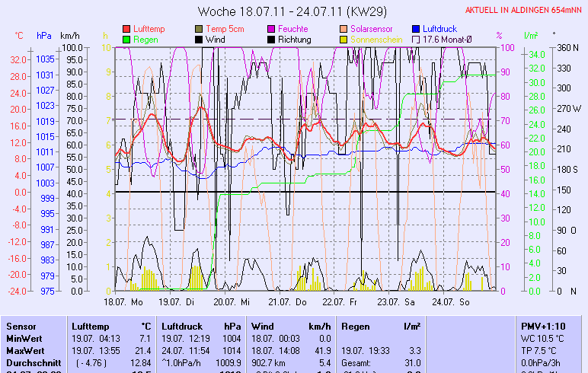
Task: Click the 17.6 Monat-Ø legend box
Action: click(417, 39)
